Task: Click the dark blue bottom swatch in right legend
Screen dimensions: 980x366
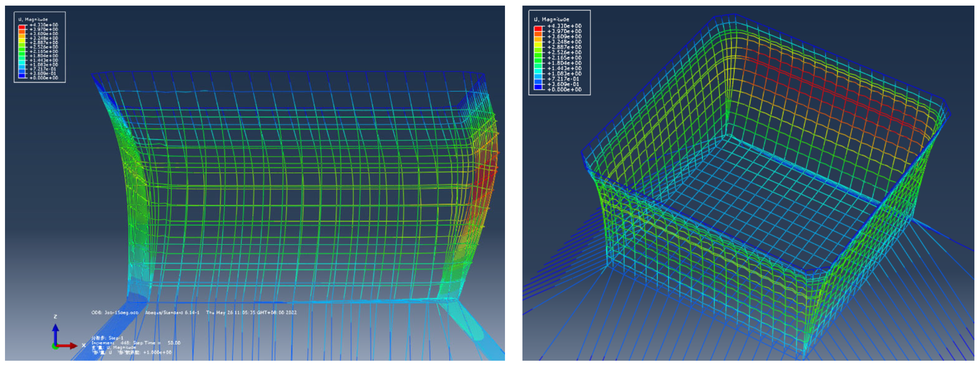Action: tap(537, 87)
